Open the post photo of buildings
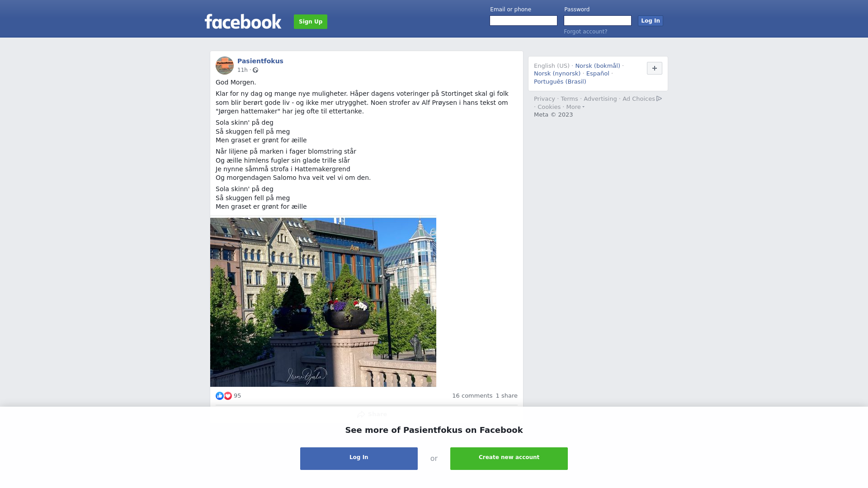The width and height of the screenshot is (868, 488). click(323, 302)
